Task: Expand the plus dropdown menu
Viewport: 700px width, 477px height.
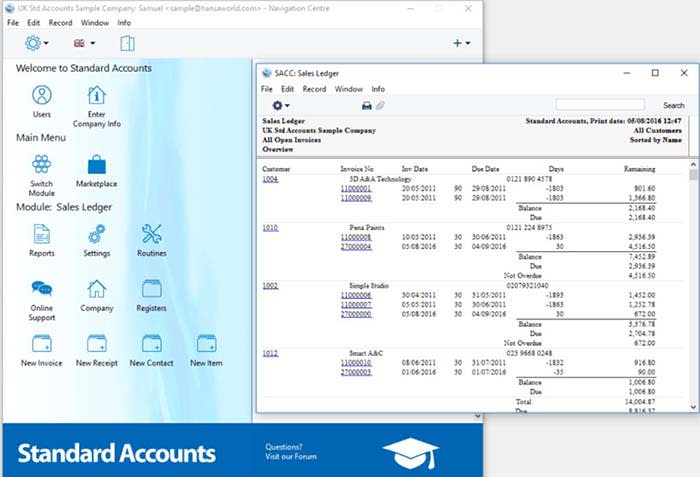Action: pyautogui.click(x=462, y=43)
